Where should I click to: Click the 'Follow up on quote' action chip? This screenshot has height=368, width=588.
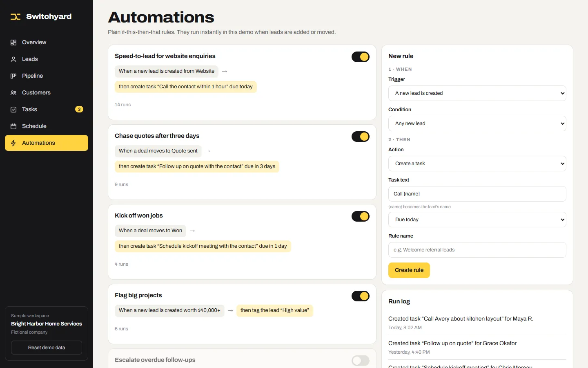point(197,166)
